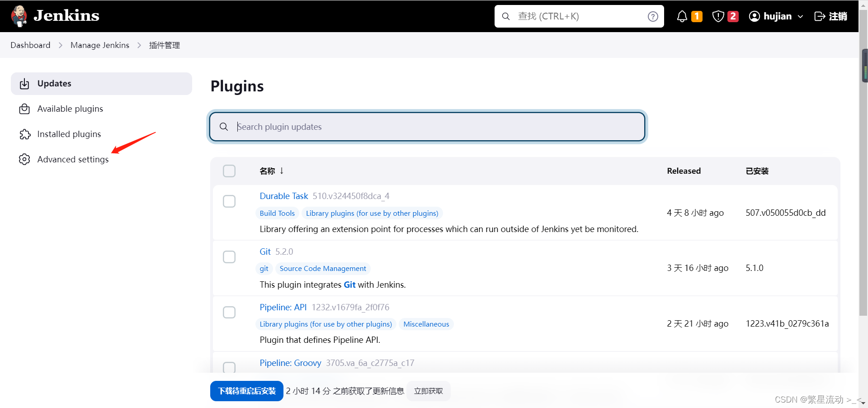868x408 pixels.
Task: Open Installed plugins in sidebar
Action: point(101,134)
